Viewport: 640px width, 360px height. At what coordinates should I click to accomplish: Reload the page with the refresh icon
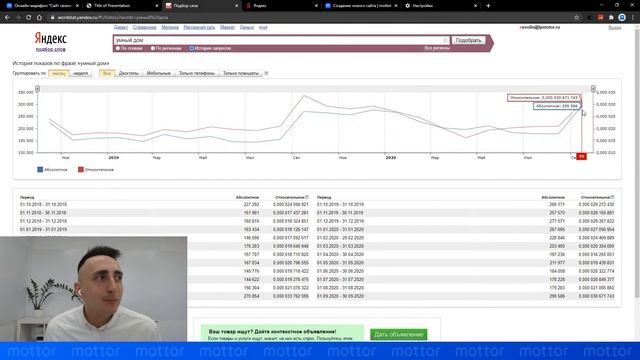pos(29,18)
